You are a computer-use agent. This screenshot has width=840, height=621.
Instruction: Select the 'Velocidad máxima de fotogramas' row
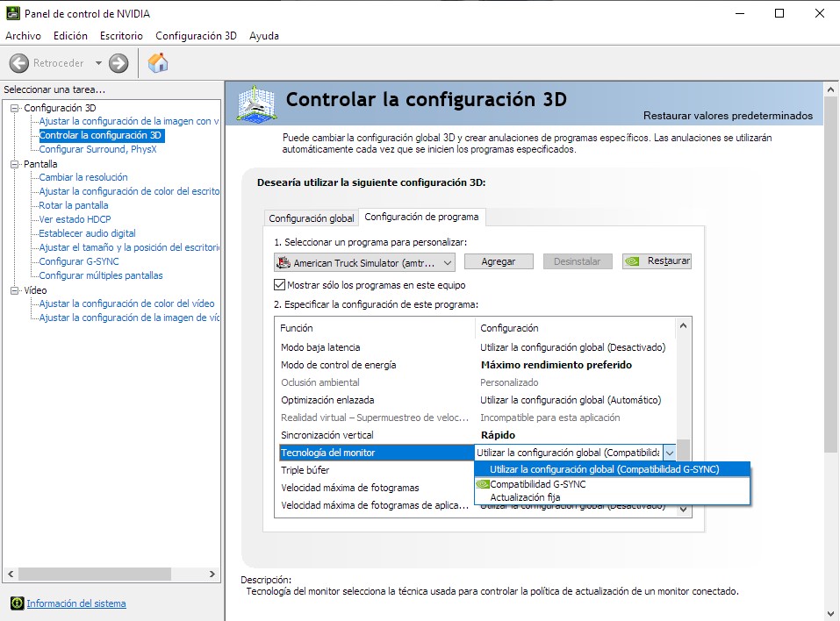coord(375,488)
